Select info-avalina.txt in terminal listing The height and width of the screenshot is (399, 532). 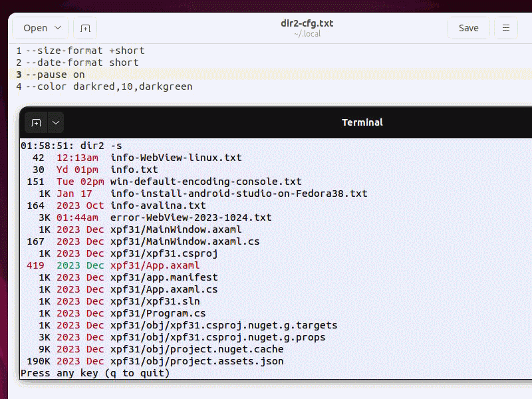(158, 205)
